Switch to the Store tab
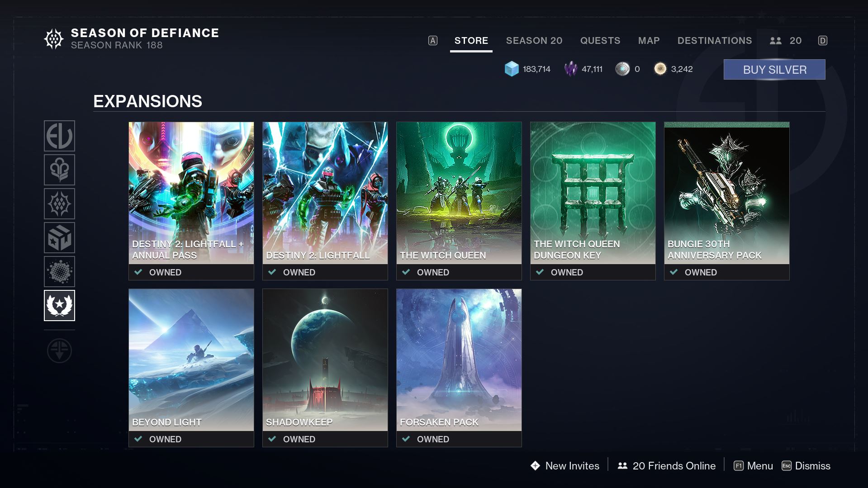 [x=471, y=41]
